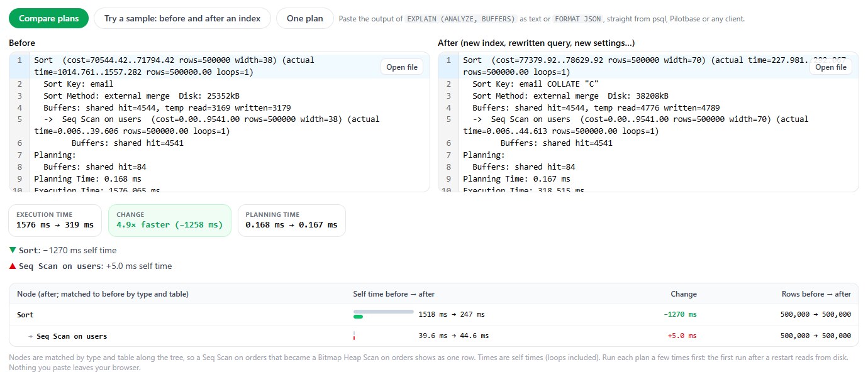
Task: Click the Change column header
Action: tap(684, 293)
